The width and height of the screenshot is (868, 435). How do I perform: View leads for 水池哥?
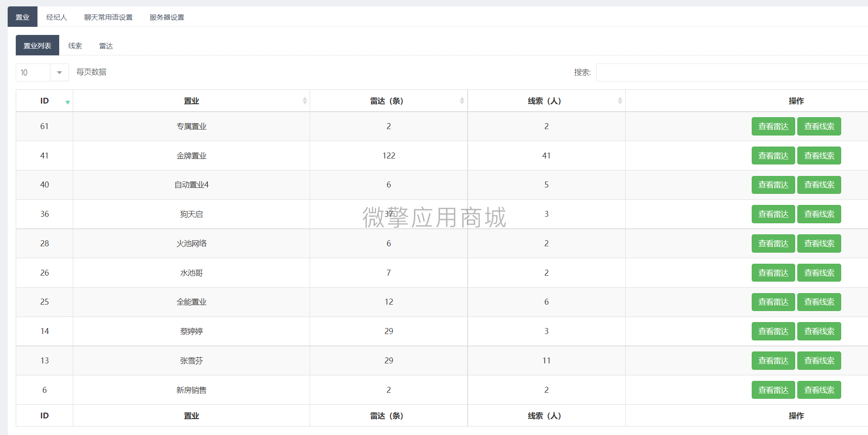pyautogui.click(x=819, y=273)
